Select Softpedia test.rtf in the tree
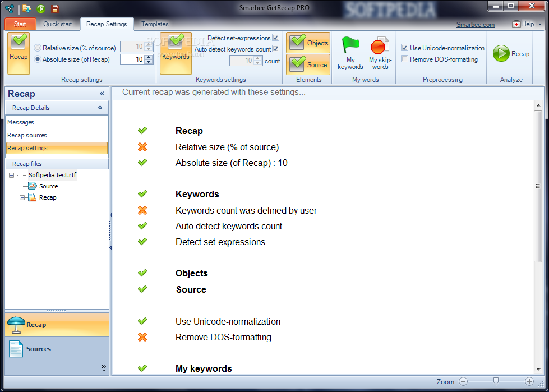 53,175
